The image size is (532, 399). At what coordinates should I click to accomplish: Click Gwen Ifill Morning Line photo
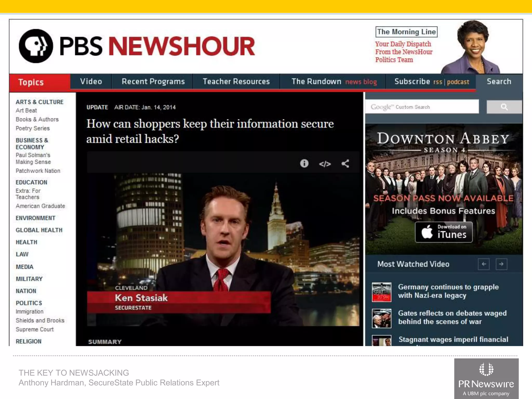[471, 47]
